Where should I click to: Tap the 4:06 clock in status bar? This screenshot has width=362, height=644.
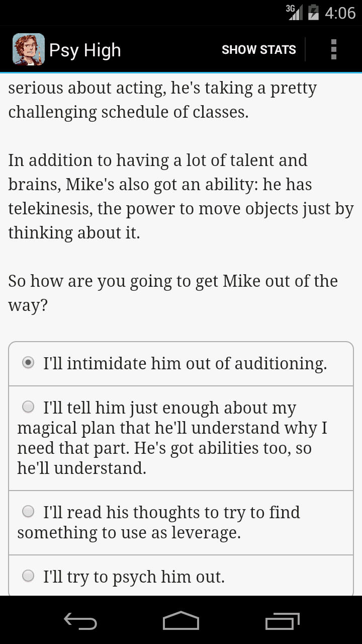click(x=340, y=13)
